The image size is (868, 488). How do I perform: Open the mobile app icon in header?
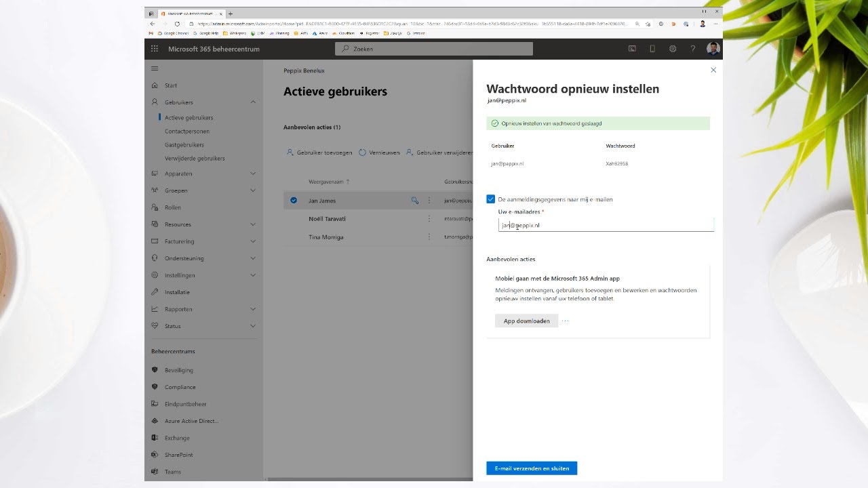pos(652,49)
